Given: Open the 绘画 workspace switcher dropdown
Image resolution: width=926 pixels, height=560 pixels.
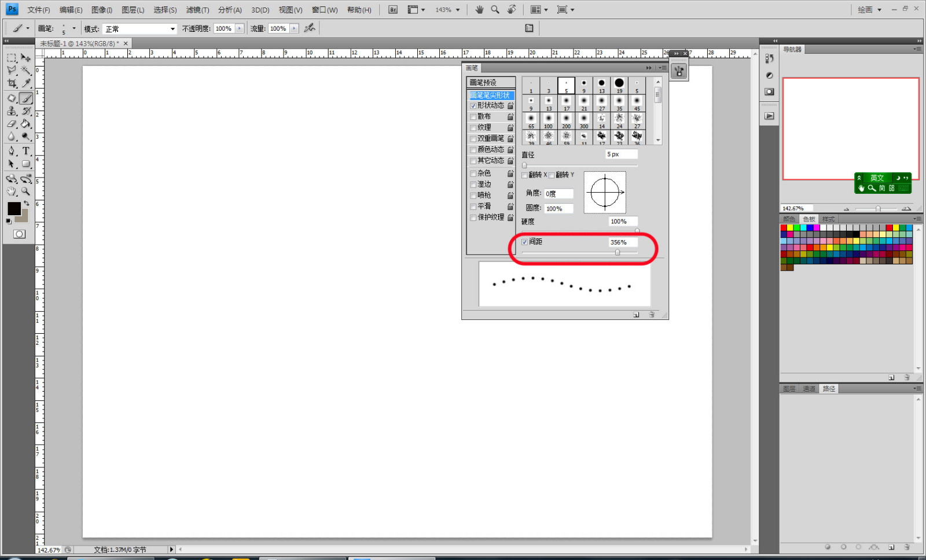Looking at the screenshot, I should [x=869, y=10].
